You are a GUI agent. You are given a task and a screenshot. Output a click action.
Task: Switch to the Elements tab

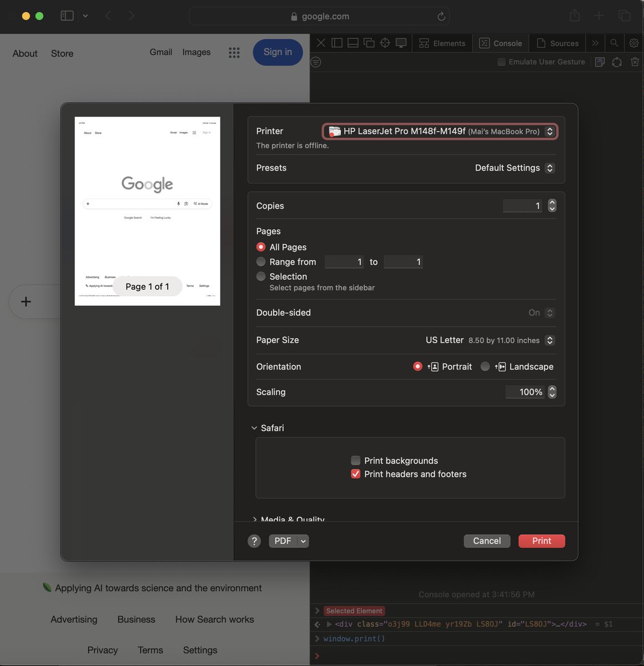[x=442, y=43]
